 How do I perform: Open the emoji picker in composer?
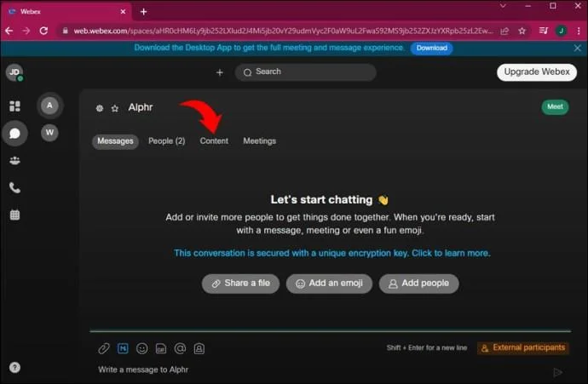(141, 348)
